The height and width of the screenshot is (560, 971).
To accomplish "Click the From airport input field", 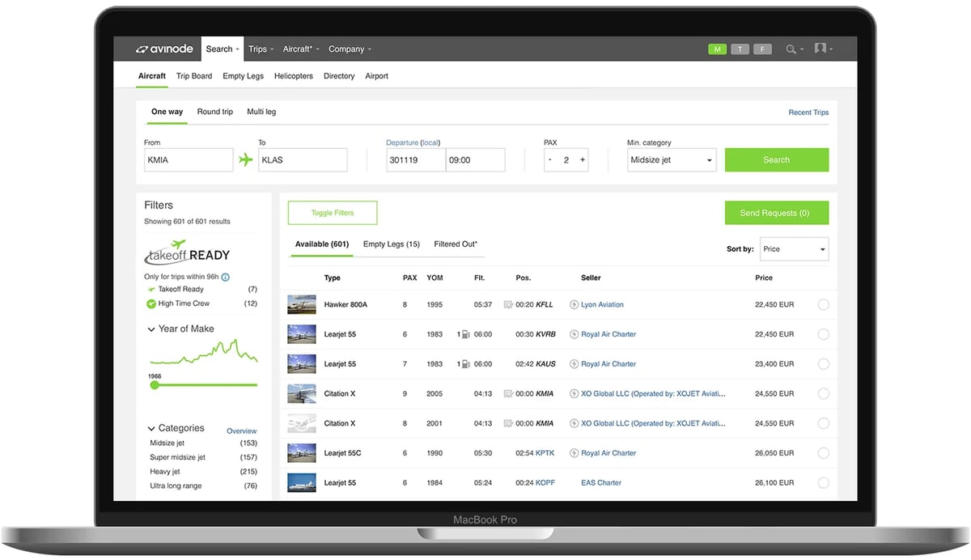I will tap(188, 160).
